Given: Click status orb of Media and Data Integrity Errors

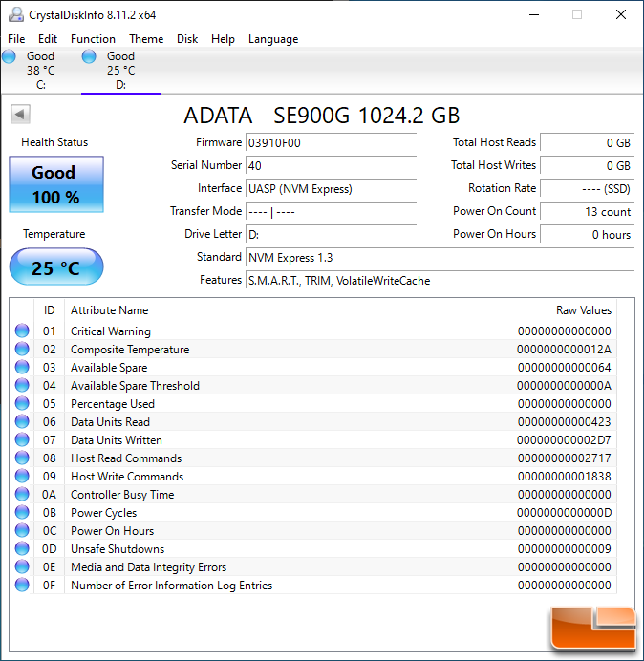Looking at the screenshot, I should pyautogui.click(x=22, y=566).
